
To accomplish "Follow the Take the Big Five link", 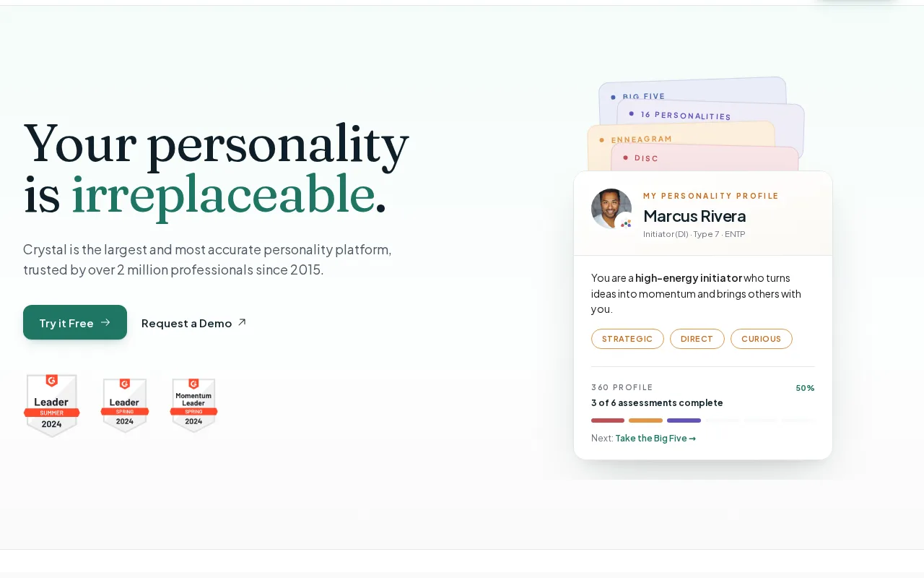I will point(655,438).
